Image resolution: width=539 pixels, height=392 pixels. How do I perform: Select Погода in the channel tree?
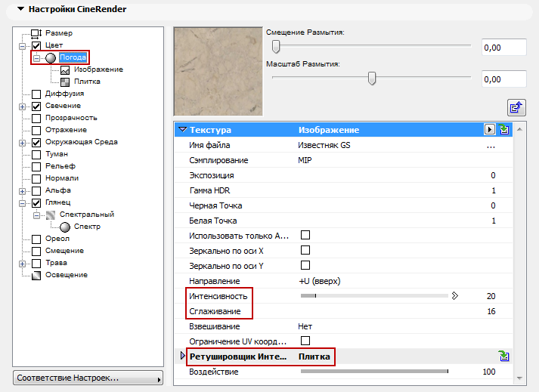73,57
